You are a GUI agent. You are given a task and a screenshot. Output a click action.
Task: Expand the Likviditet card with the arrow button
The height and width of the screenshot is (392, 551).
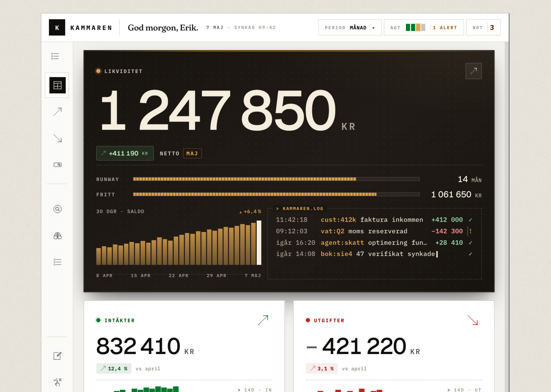pyautogui.click(x=474, y=71)
